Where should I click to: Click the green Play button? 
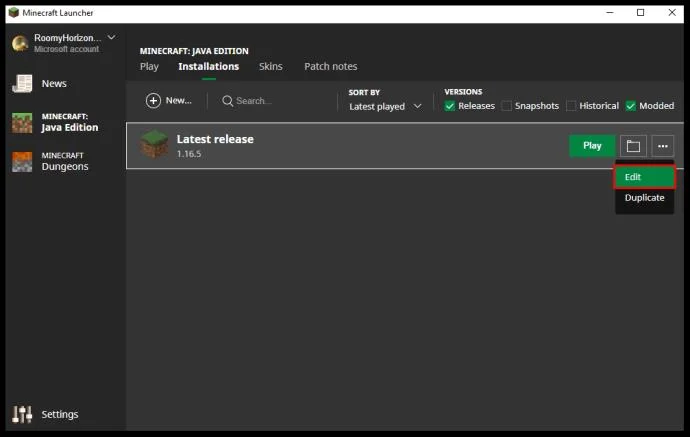592,146
